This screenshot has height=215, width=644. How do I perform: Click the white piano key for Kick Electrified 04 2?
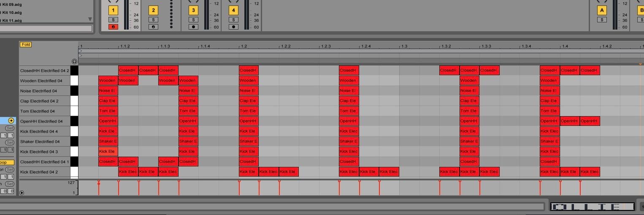pos(74,172)
